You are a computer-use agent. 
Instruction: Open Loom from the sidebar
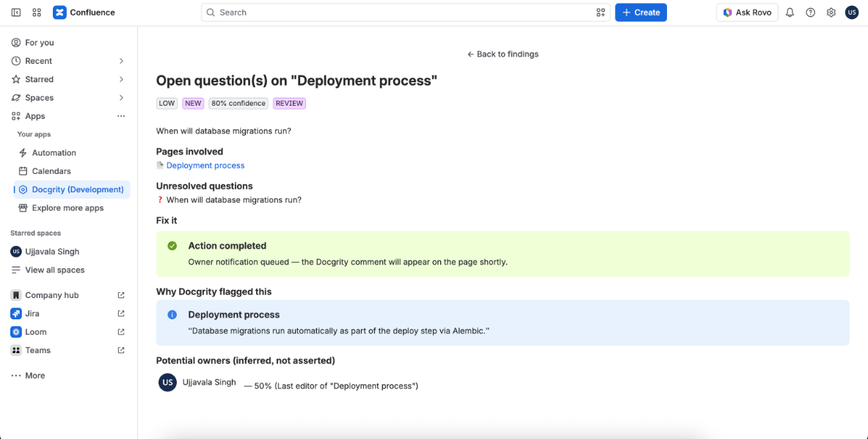36,332
